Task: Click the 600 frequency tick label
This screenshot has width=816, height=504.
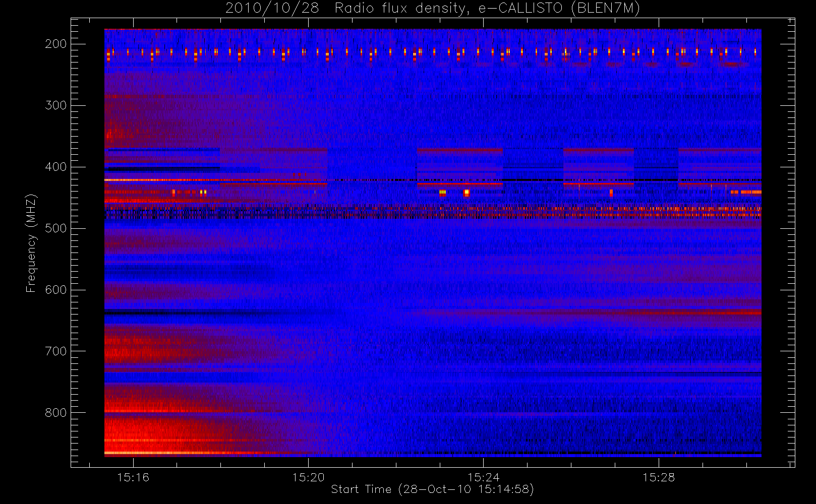Action: 56,290
